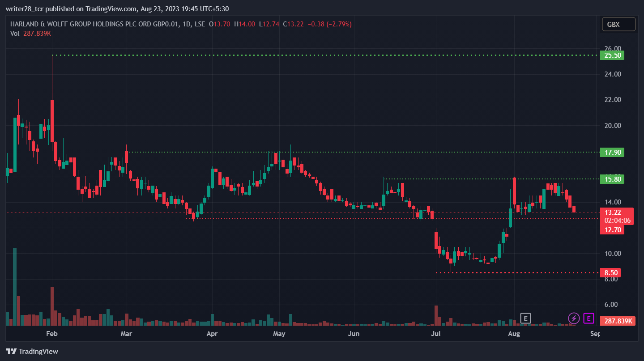The width and height of the screenshot is (644, 361).
Task: Select the green 25.50 price label
Action: pos(612,55)
